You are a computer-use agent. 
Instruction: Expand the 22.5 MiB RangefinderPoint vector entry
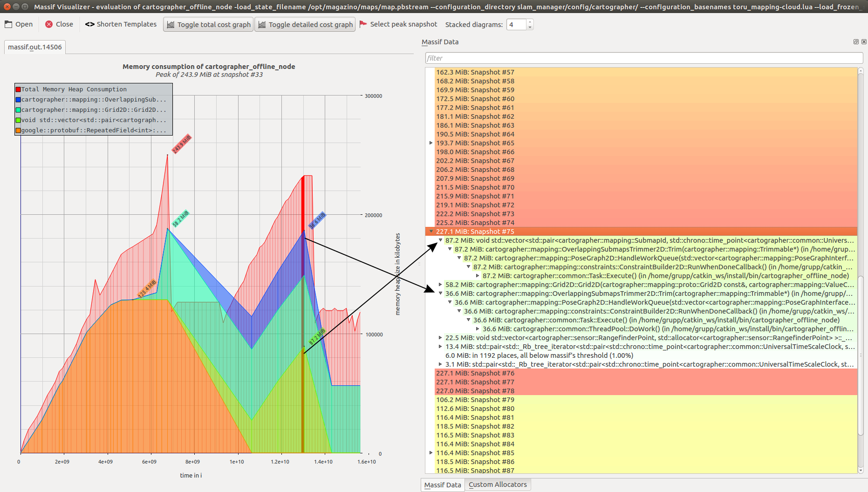pos(441,337)
